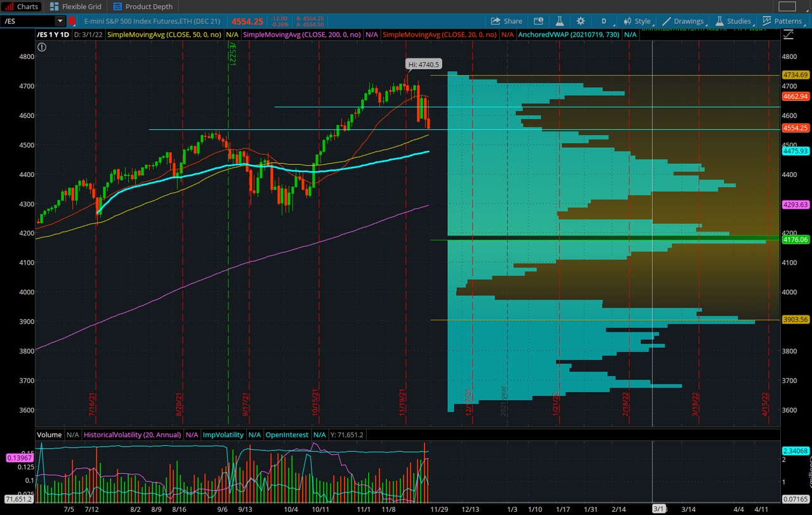Switch to the Flexible Grid tab
Screen dimensions: 812x515
75,6
